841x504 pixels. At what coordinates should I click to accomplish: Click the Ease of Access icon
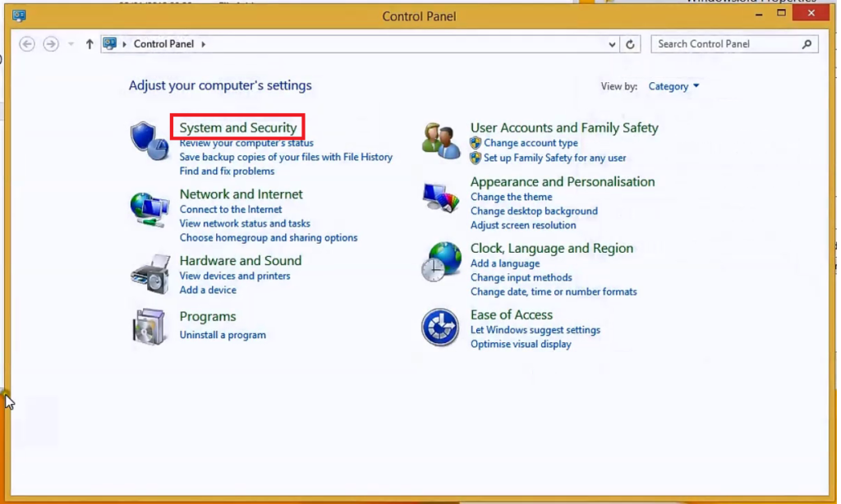pos(440,328)
